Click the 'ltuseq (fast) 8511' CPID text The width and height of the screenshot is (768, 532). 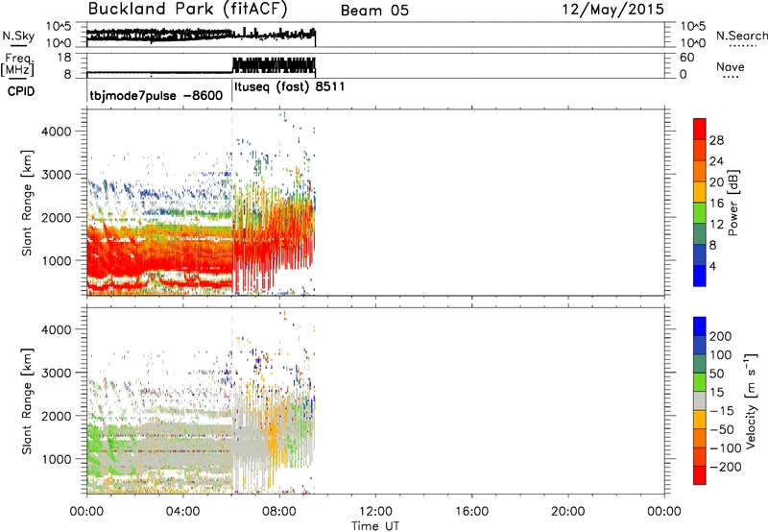[x=290, y=87]
